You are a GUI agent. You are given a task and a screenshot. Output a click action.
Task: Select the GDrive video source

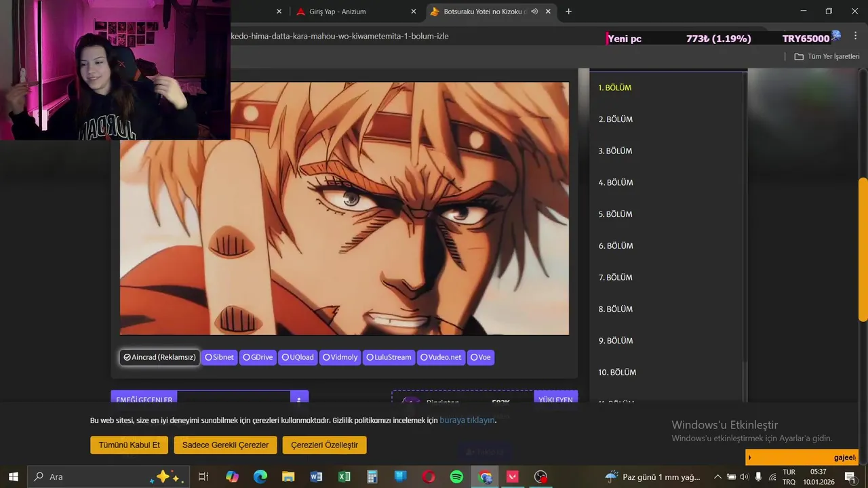point(258,357)
